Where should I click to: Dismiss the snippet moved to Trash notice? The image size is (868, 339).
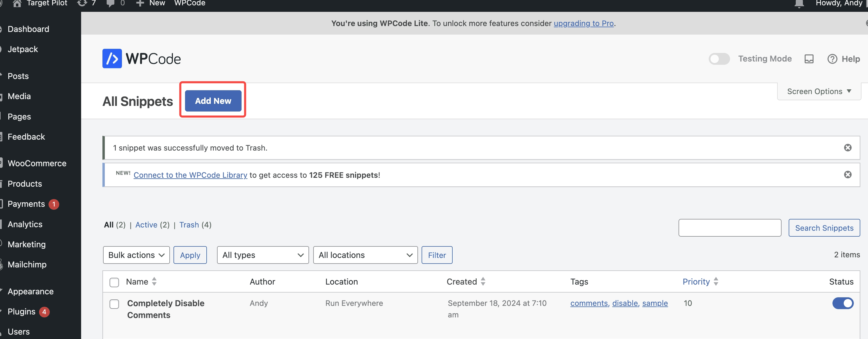click(848, 147)
